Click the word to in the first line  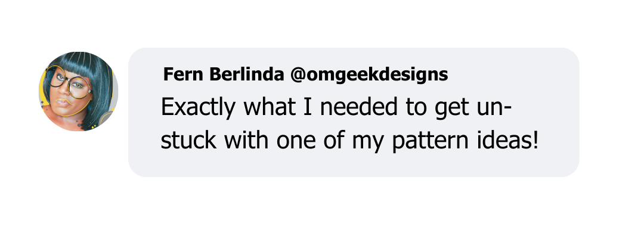click(x=416, y=108)
